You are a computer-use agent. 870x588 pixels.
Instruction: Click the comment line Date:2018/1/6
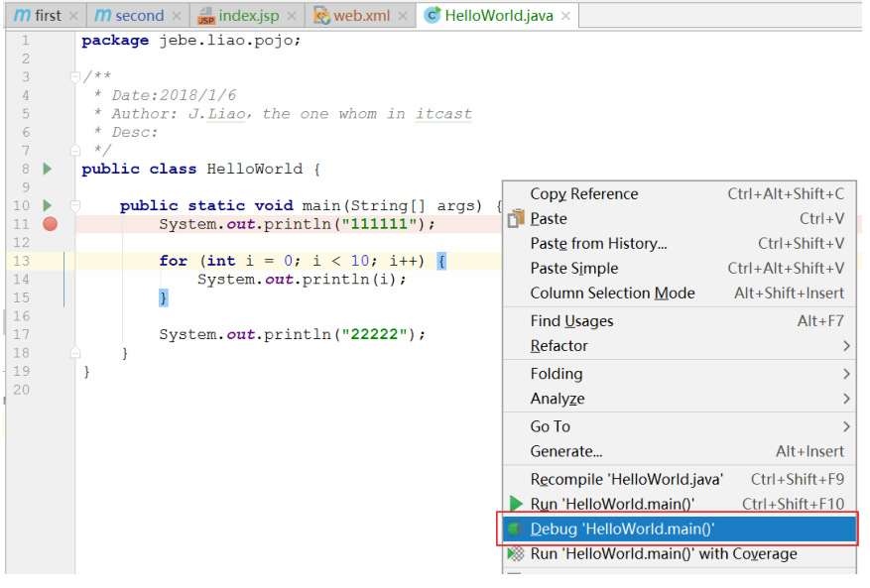tap(174, 95)
